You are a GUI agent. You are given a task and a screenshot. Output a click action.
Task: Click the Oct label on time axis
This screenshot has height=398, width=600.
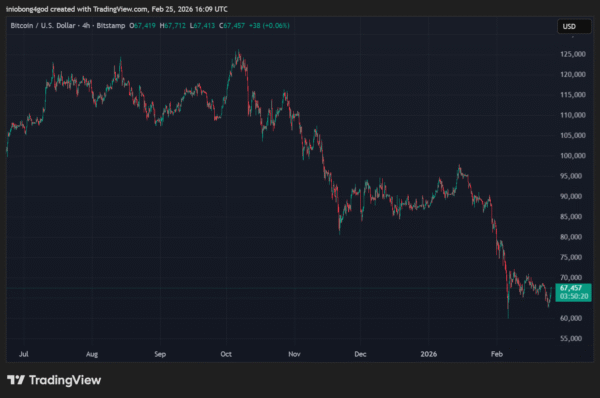point(226,354)
